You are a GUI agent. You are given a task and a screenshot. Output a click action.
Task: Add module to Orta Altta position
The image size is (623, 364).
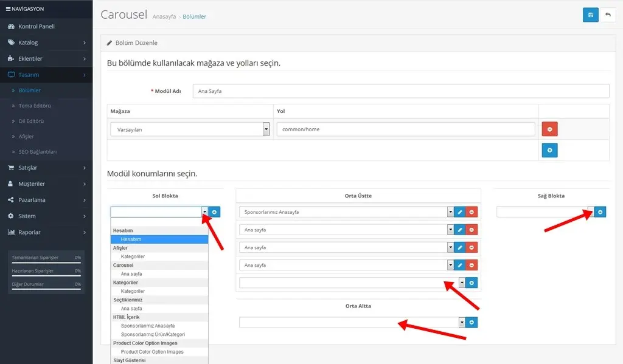point(472,323)
